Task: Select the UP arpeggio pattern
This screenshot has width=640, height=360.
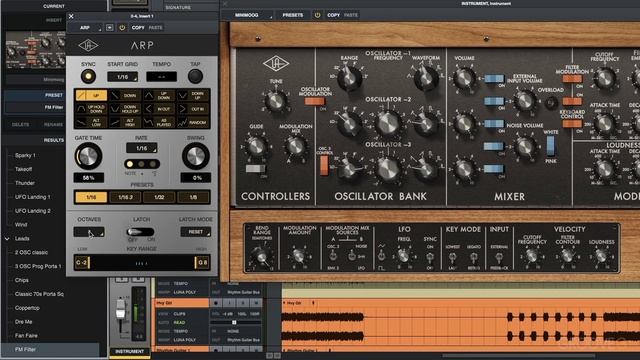Action: pyautogui.click(x=91, y=96)
